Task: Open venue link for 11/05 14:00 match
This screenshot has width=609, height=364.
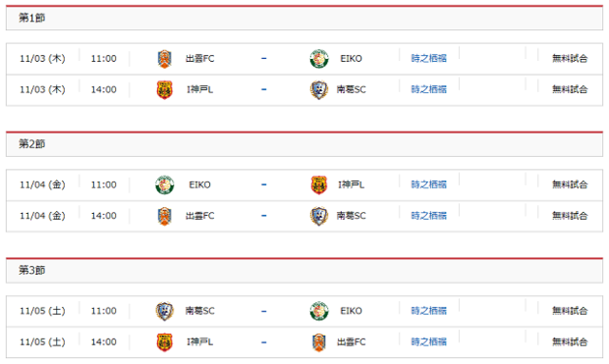Action: pos(429,341)
